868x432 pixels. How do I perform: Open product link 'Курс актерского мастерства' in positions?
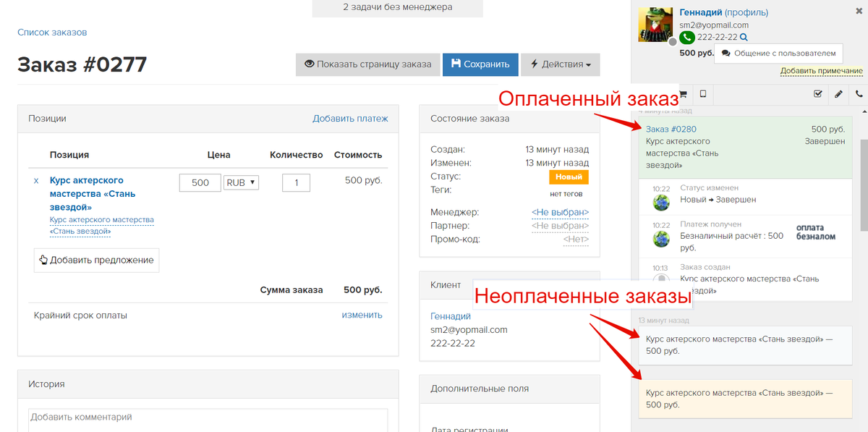(93, 193)
